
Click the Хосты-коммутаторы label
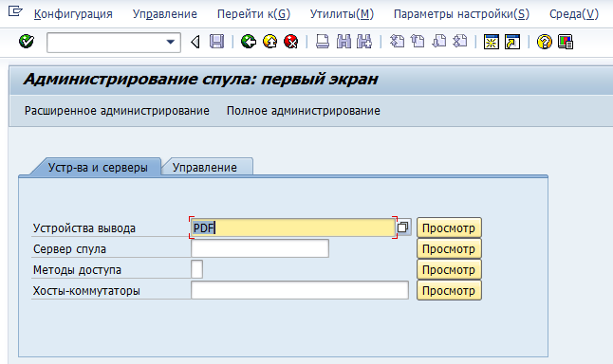pos(86,291)
